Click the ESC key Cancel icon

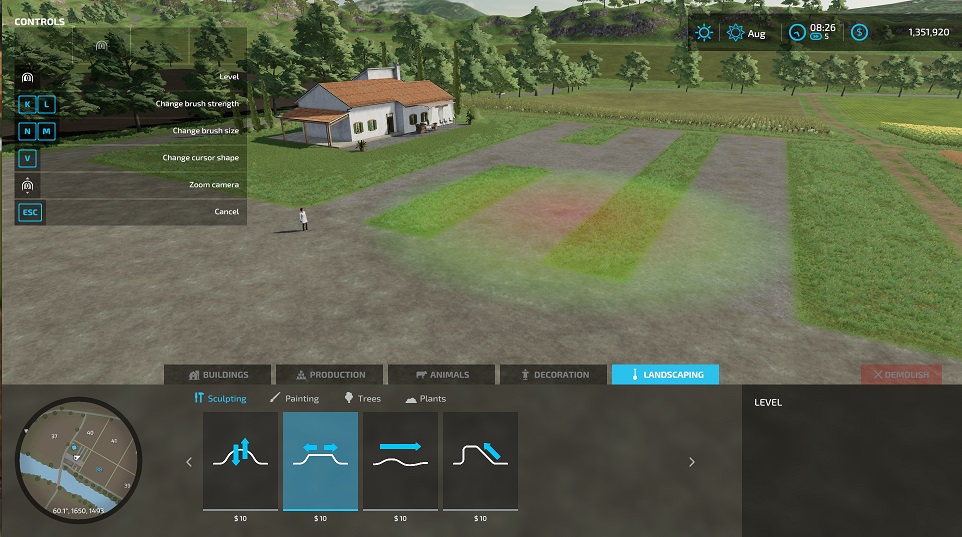30,212
